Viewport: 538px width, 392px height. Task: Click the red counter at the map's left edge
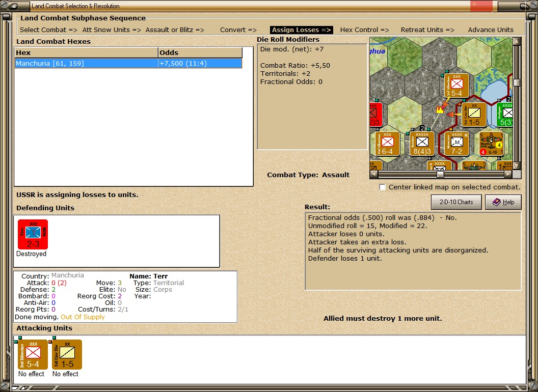tap(375, 115)
